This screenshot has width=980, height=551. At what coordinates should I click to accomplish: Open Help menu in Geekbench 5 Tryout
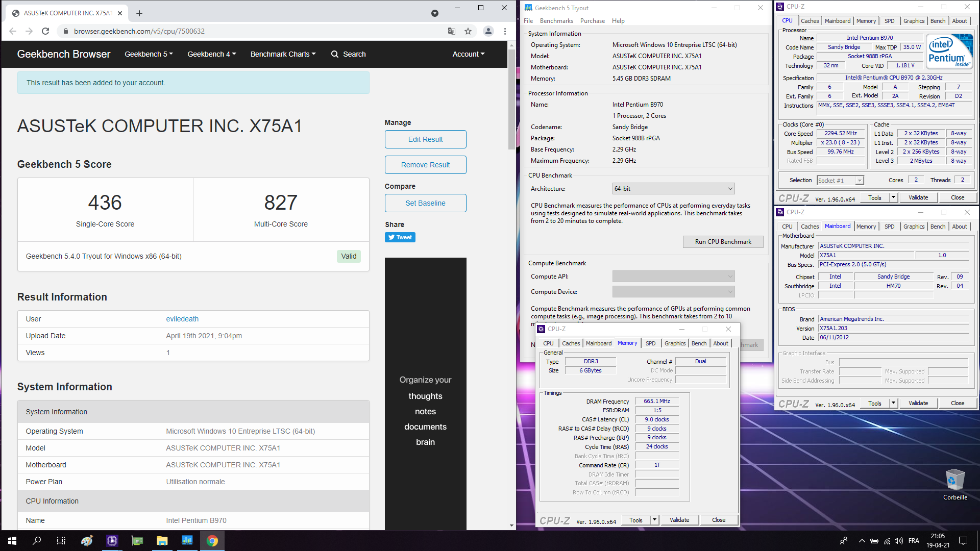pyautogui.click(x=618, y=21)
